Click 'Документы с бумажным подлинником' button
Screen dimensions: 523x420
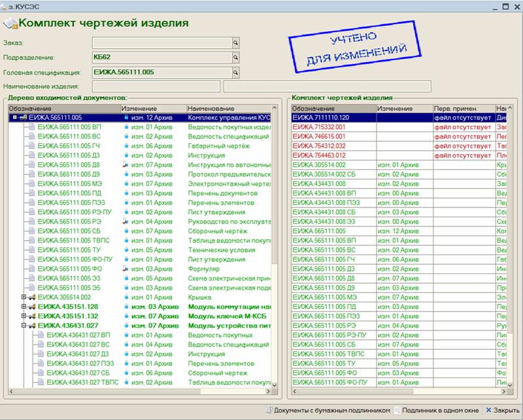[x=328, y=410]
